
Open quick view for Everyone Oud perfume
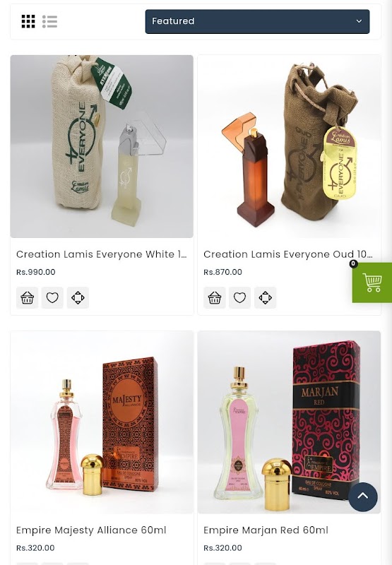pos(265,297)
